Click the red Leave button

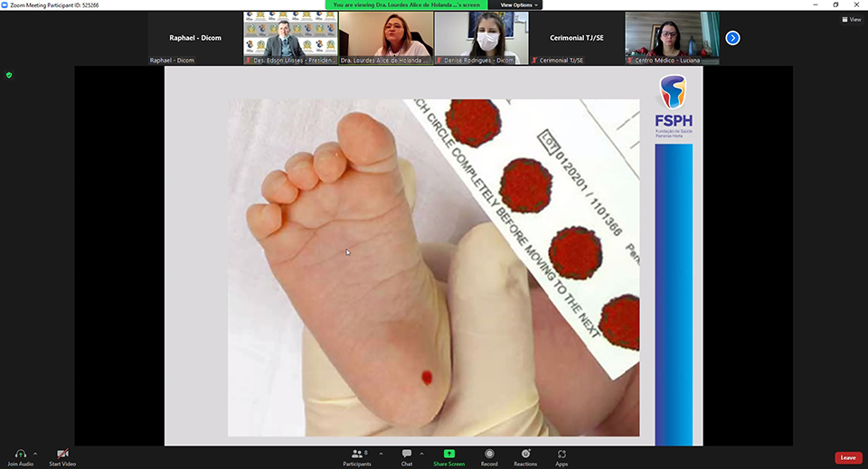(x=847, y=458)
